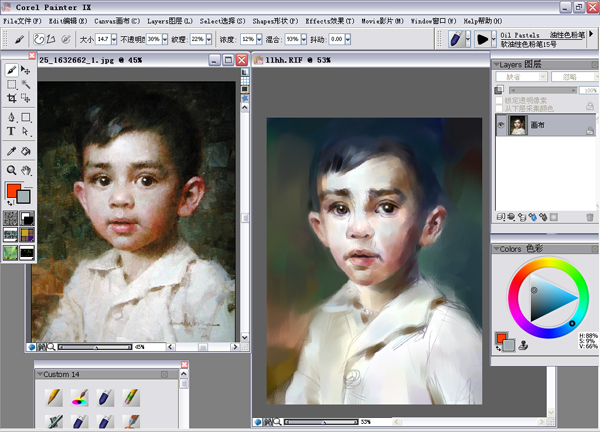Click the canvas layer thumbnail

pos(517,125)
